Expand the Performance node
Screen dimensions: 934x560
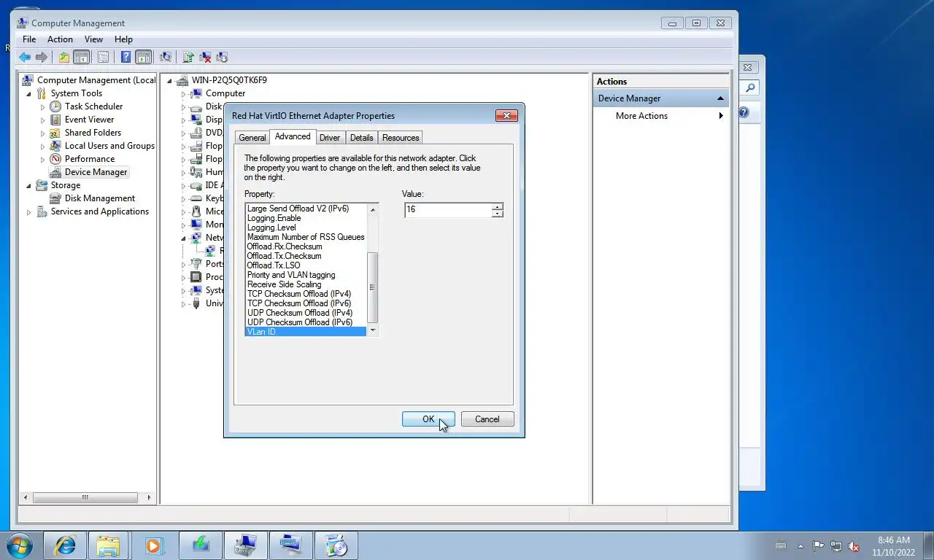[x=42, y=159]
